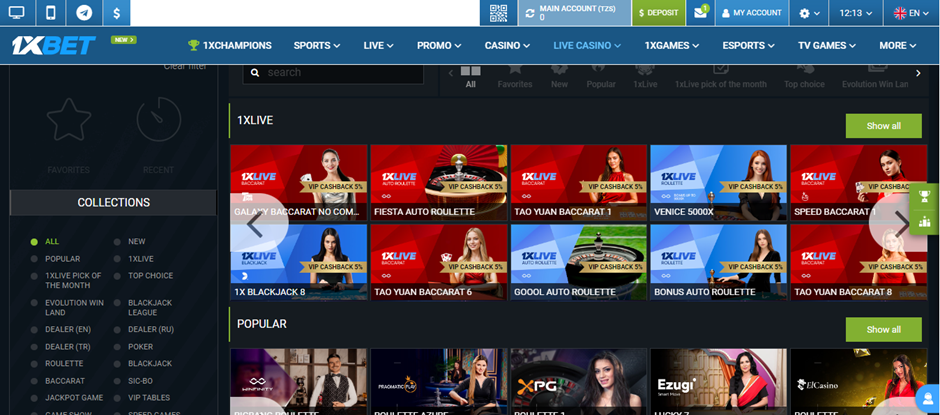Open the TV GAMES menu
This screenshot has width=940, height=415.
(x=827, y=46)
